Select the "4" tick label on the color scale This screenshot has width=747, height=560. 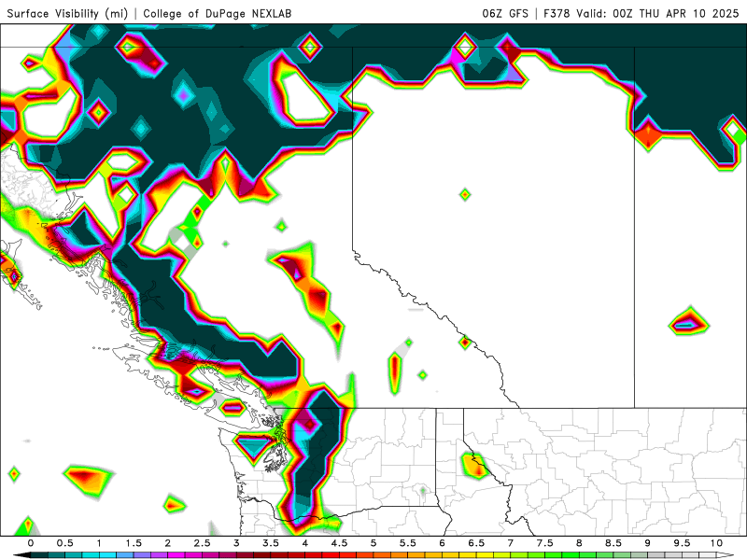(305, 543)
